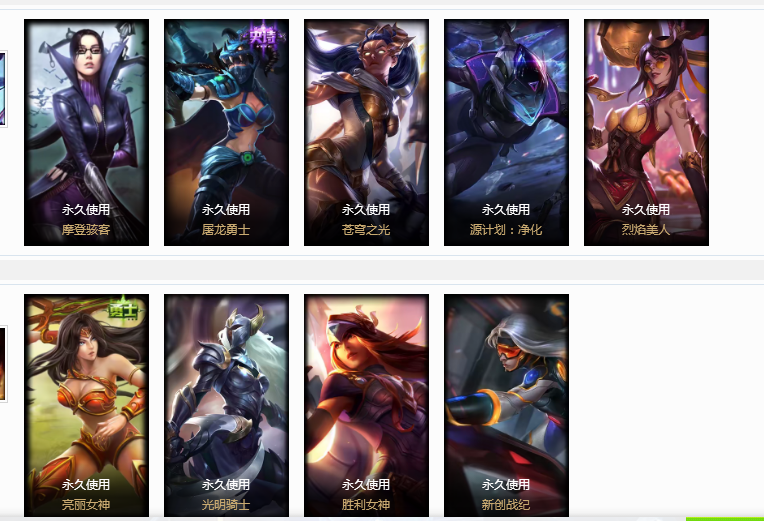Select the 屠龙勇士 skin card
The image size is (764, 521).
tap(227, 133)
